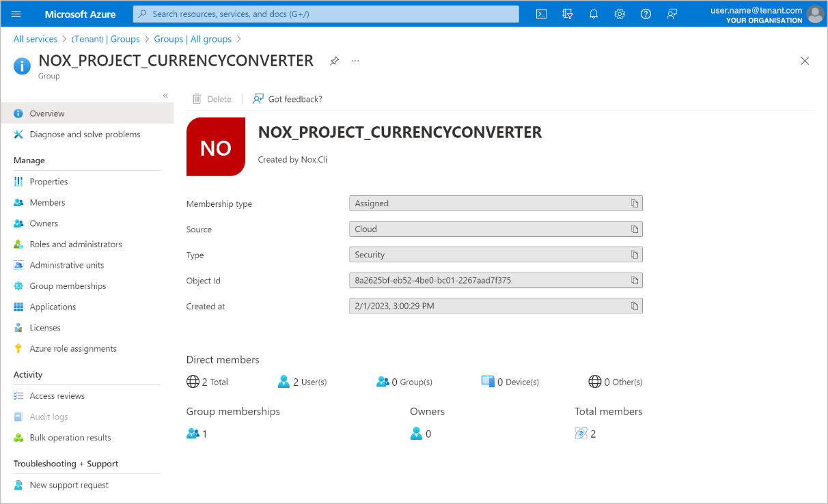The image size is (828, 504).
Task: Go to All services breadcrumb
Action: pos(36,39)
